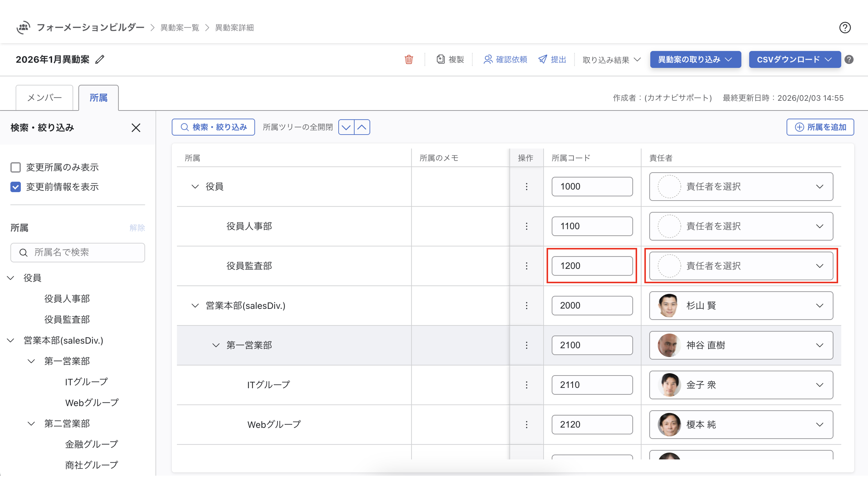868x479 pixels.
Task: Uncheck 変更前情報を表示 checkbox
Action: coord(15,187)
